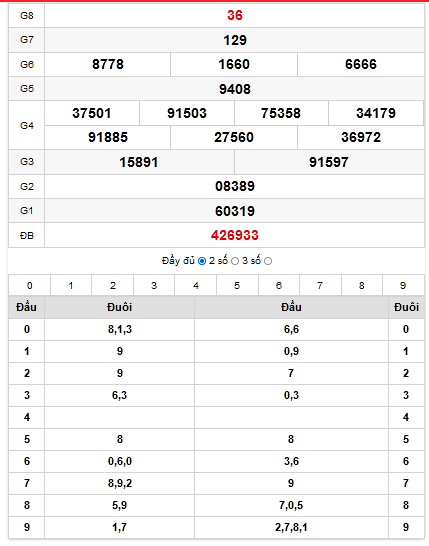Viewport: 429px width, 546px height.
Task: Click the head values '2,7,8,1' cell
Action: pos(291,528)
